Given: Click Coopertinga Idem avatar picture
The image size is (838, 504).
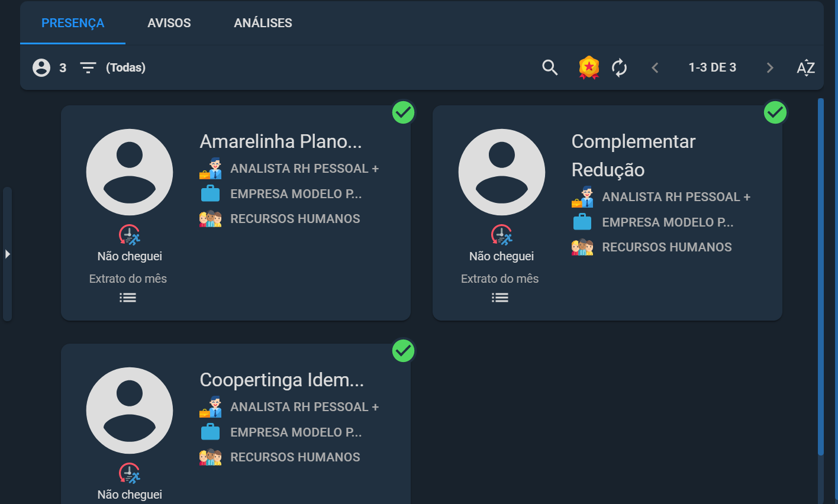Looking at the screenshot, I should coord(130,411).
